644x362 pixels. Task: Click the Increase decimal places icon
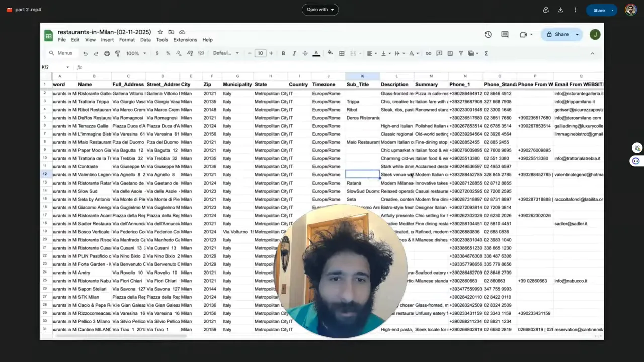(x=190, y=53)
